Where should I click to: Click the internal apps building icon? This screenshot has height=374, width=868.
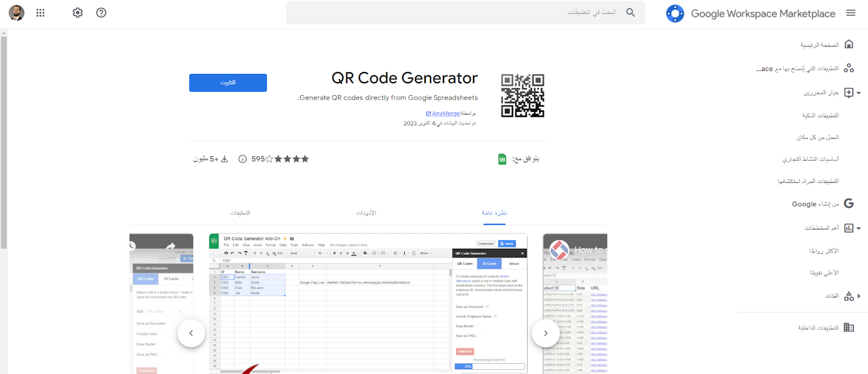[x=849, y=327]
